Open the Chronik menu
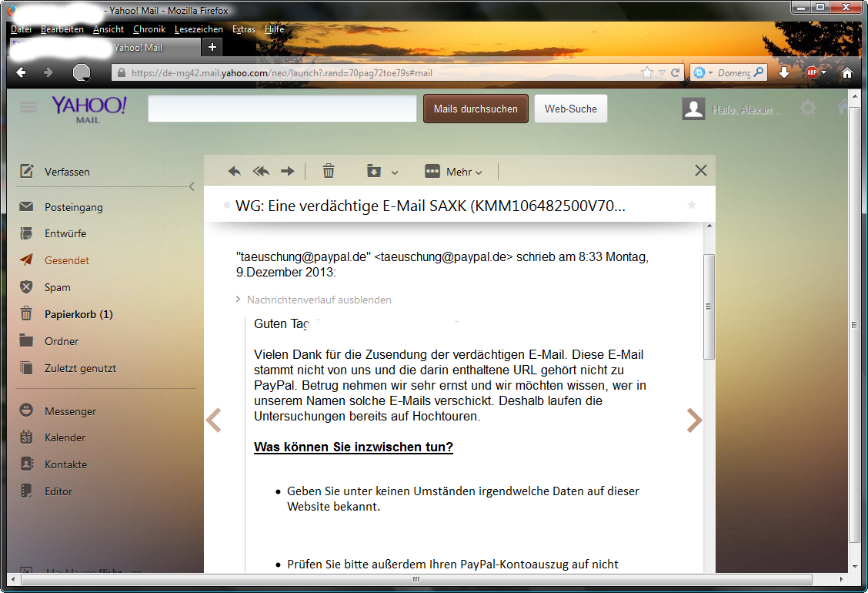 pyautogui.click(x=149, y=29)
